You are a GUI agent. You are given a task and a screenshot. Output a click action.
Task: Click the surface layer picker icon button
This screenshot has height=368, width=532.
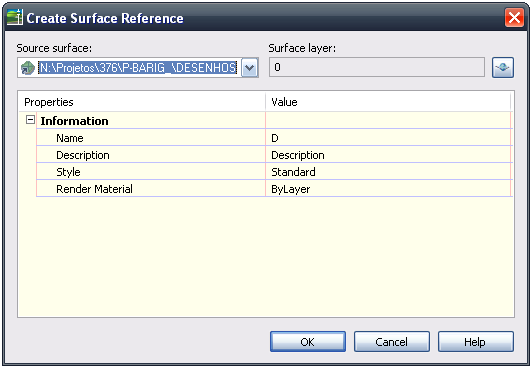(503, 67)
